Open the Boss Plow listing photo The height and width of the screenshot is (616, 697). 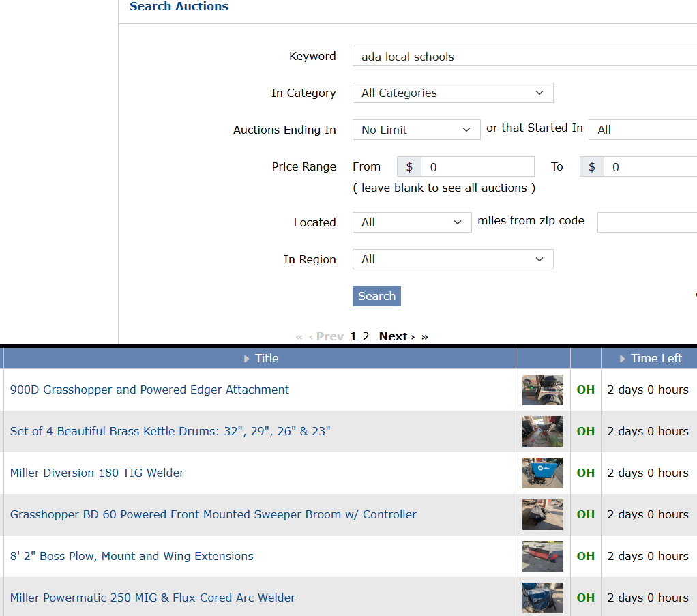pos(543,556)
